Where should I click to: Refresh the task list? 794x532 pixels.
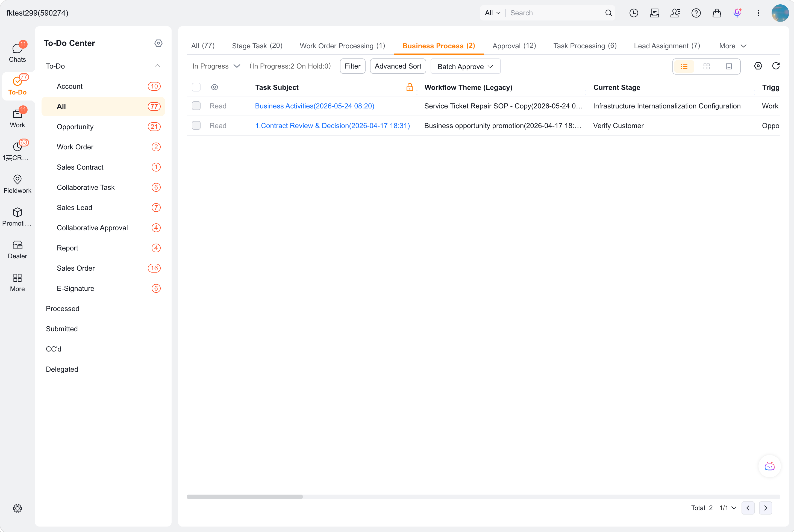[776, 66]
